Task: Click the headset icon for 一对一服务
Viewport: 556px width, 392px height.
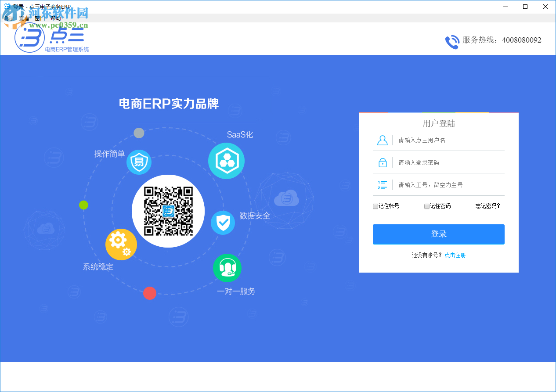Action: [227, 268]
